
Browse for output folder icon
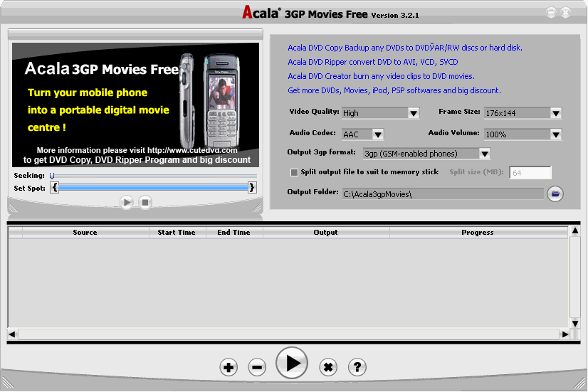point(555,194)
